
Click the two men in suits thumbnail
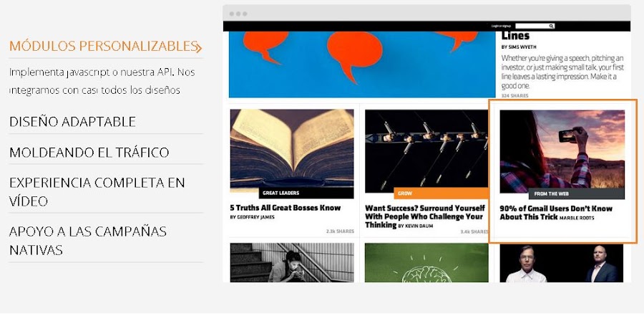(562, 263)
